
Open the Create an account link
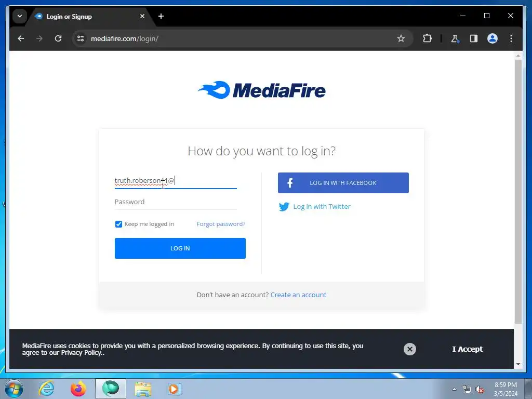(x=298, y=295)
